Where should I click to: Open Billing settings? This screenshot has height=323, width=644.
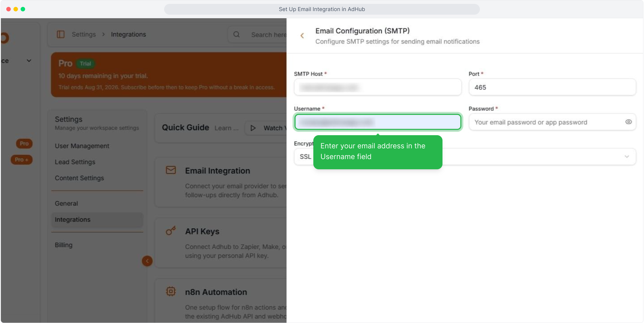[x=64, y=245]
